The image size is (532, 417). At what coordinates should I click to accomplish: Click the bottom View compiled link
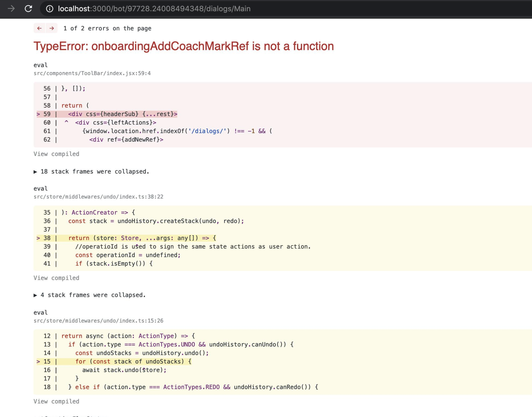56,401
